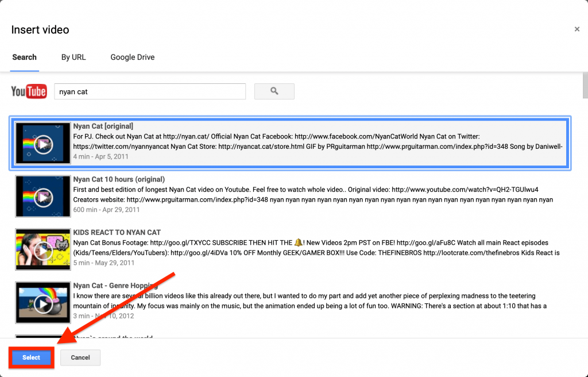Click the description starting "First and best edition"

pyautogui.click(x=313, y=194)
